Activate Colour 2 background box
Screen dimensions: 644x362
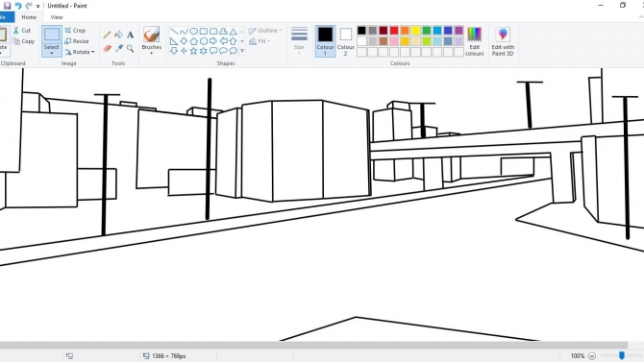click(345, 40)
